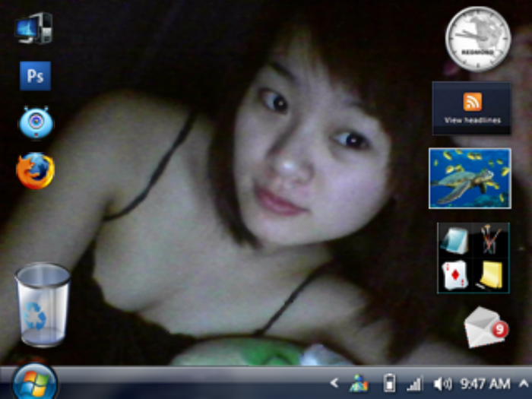Open the Computer desktop icon
The height and width of the screenshot is (399, 532).
33,29
